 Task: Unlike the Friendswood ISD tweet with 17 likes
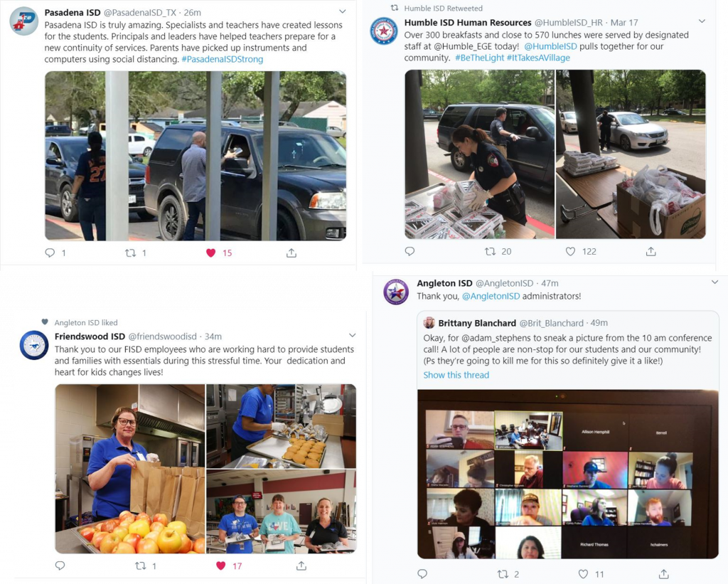pyautogui.click(x=221, y=566)
